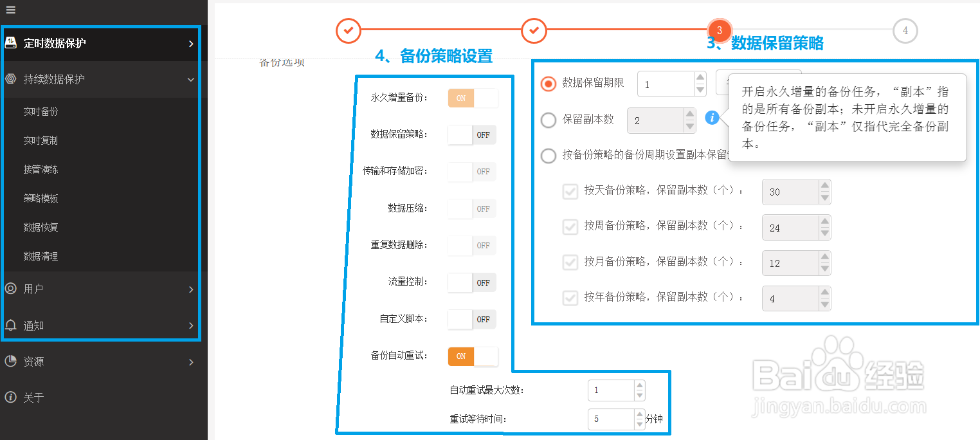This screenshot has width=980, height=440.
Task: Check 按天备份策略 checkbox
Action: tap(570, 192)
